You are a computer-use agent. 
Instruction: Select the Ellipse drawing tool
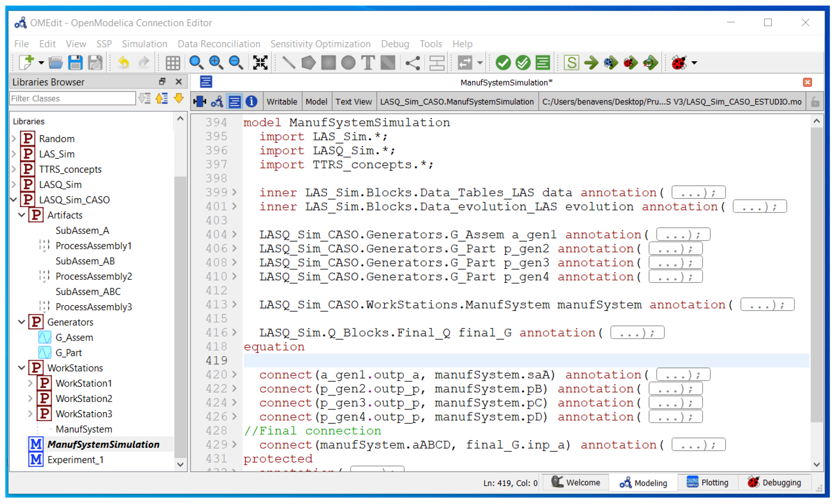point(348,62)
